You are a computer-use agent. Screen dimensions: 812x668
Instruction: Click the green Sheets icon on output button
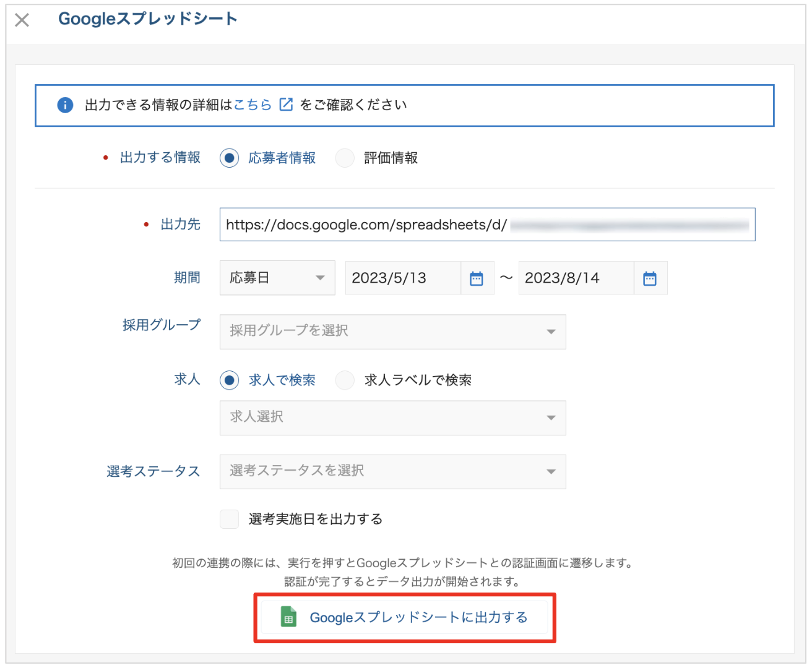tap(288, 617)
